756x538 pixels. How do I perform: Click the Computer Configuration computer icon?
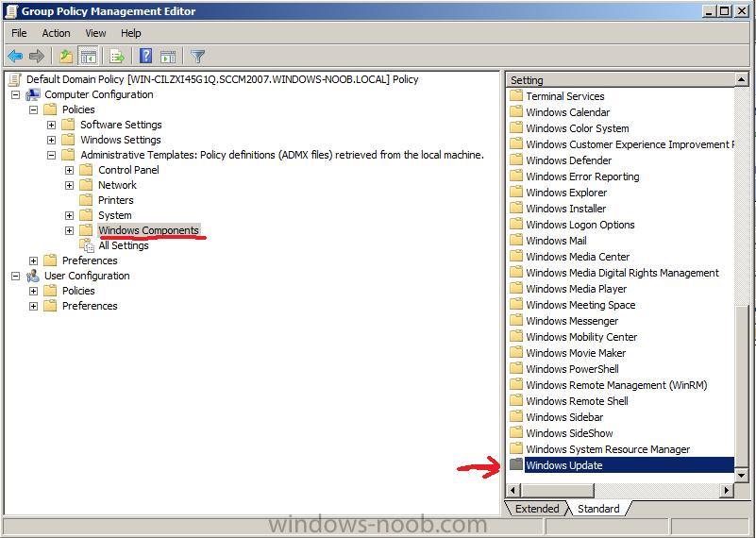coord(33,94)
